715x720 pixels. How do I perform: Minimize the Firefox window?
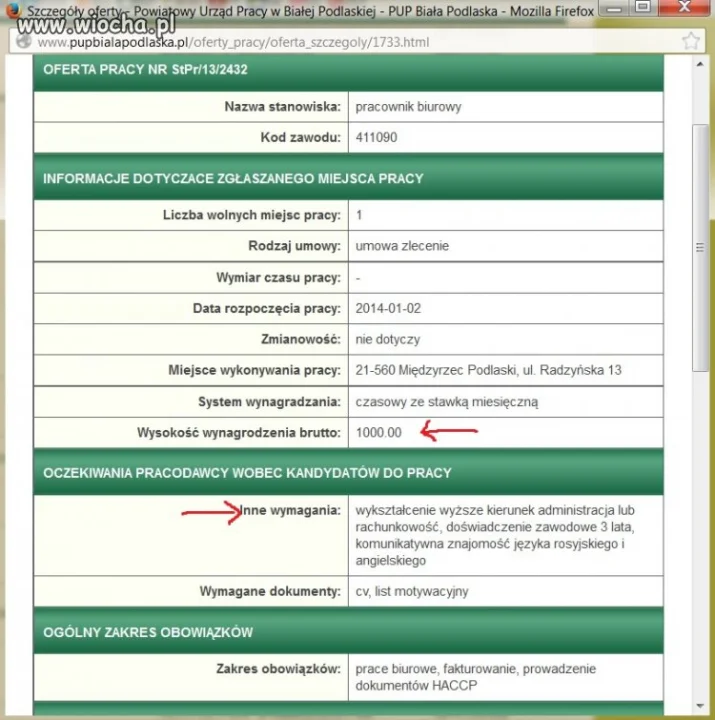(x=614, y=8)
